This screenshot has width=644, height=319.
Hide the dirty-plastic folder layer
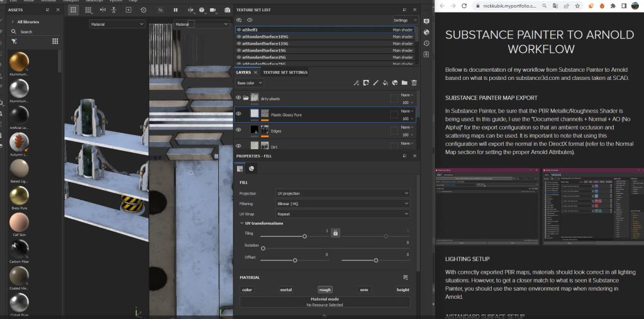pyautogui.click(x=238, y=98)
